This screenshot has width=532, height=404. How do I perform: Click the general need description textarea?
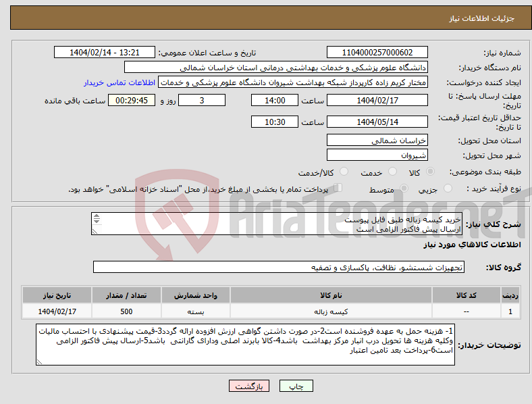pos(277,224)
